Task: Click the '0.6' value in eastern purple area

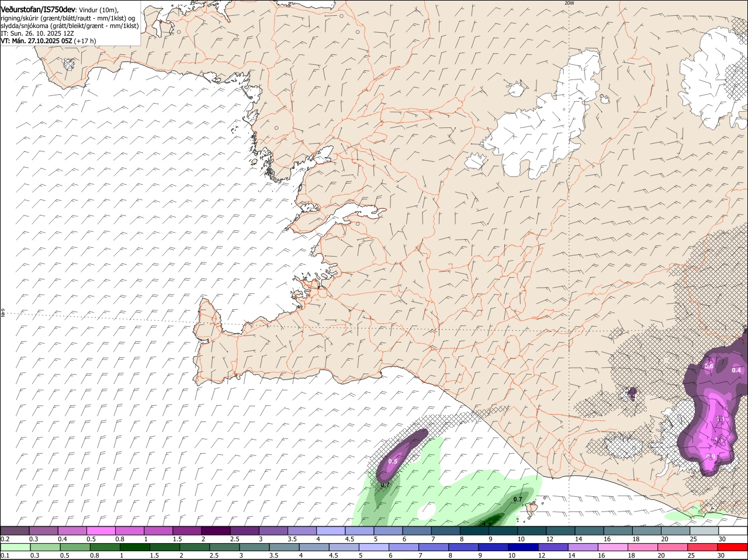Action: (709, 366)
